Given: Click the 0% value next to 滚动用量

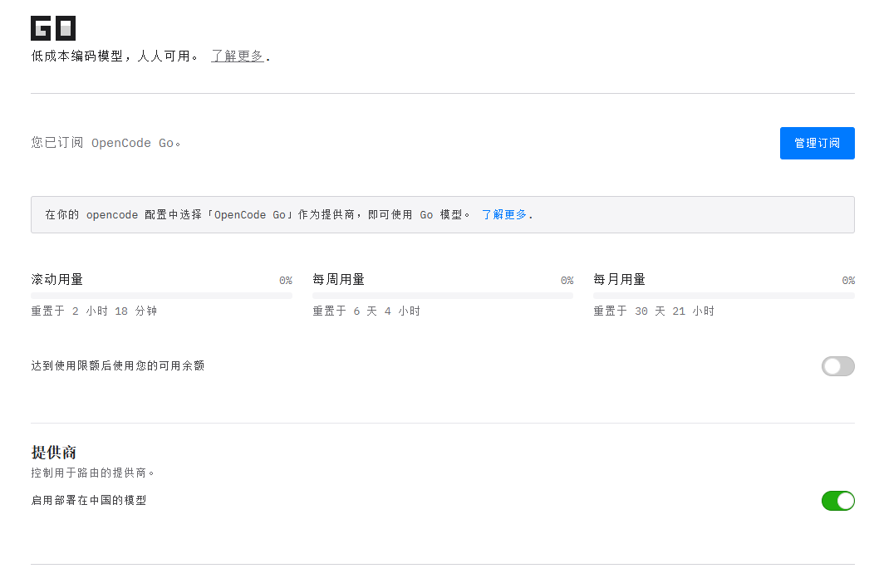Looking at the screenshot, I should [286, 281].
